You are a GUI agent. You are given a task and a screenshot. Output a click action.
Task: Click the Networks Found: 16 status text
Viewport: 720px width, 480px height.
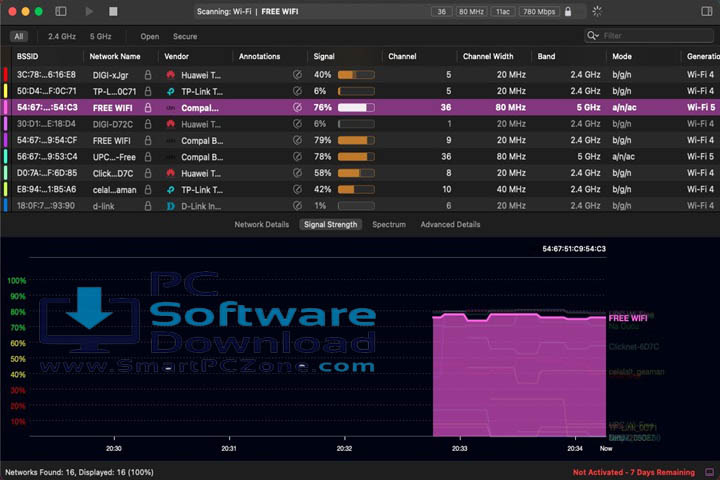pos(79,472)
